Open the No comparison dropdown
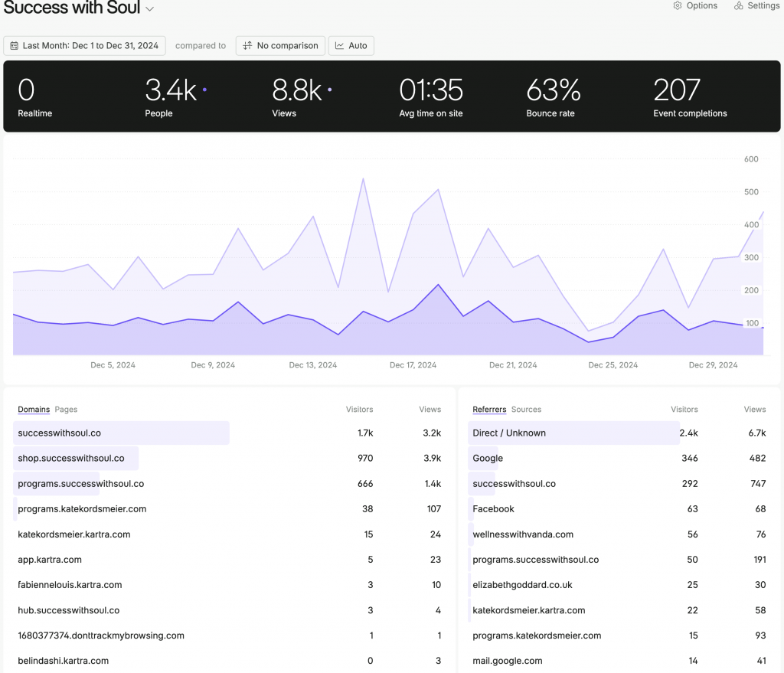Screen dimensions: 784x673 pos(280,45)
